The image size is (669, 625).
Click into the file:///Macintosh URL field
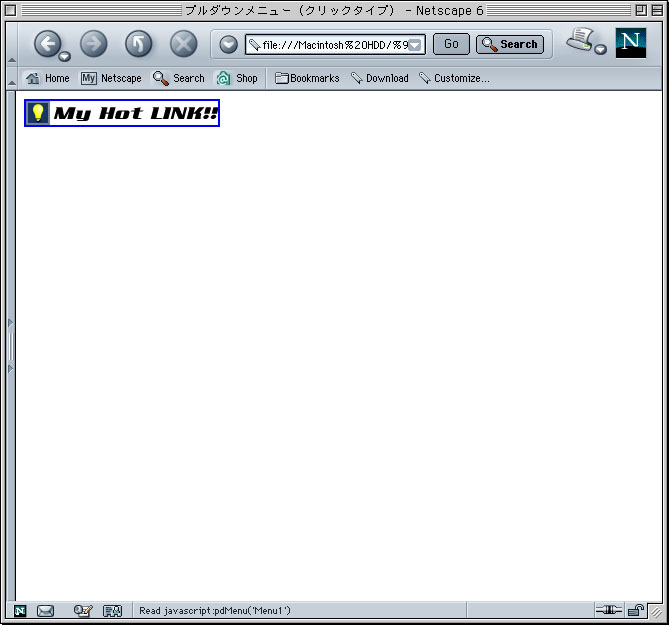tap(335, 44)
